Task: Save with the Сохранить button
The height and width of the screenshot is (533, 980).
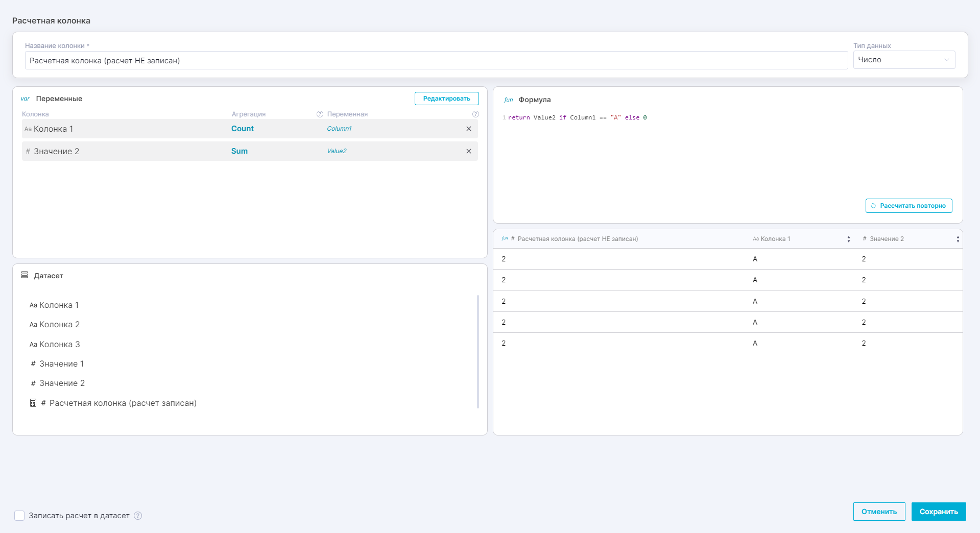Action: (938, 512)
